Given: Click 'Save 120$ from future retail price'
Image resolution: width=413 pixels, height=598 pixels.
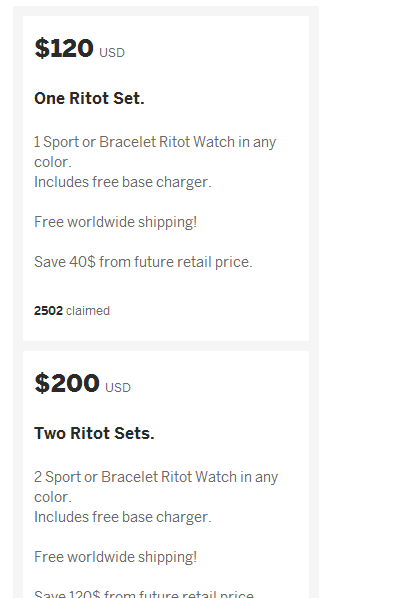Looking at the screenshot, I should [144, 594].
